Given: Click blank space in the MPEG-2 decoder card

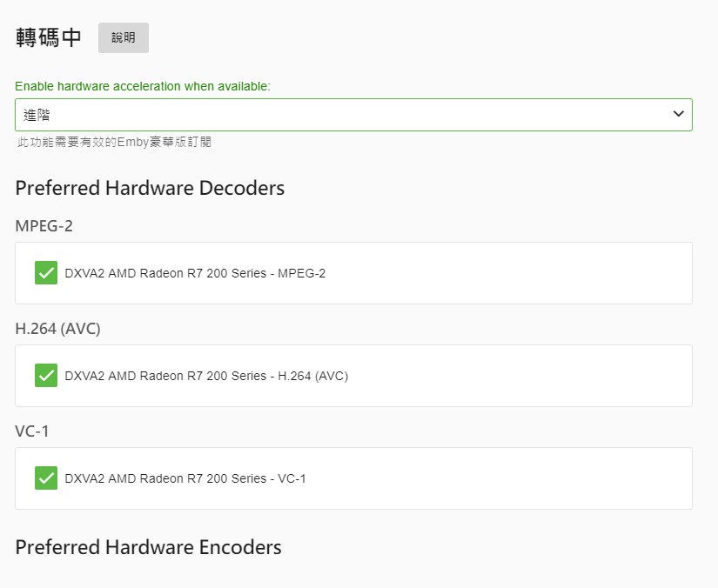Looking at the screenshot, I should coord(522,273).
